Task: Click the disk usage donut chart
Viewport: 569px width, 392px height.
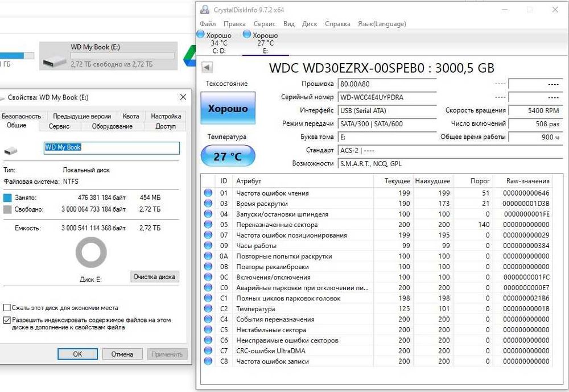Action: pos(91,252)
